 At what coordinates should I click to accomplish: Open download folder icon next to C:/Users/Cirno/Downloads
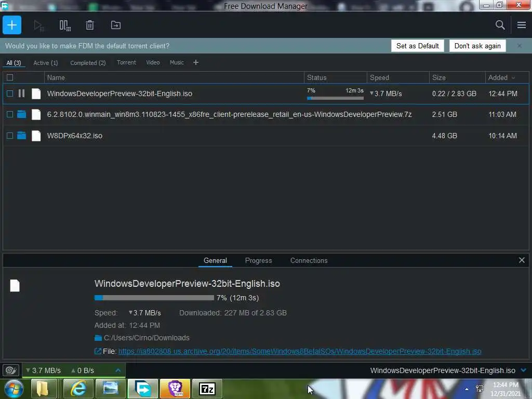tap(98, 338)
